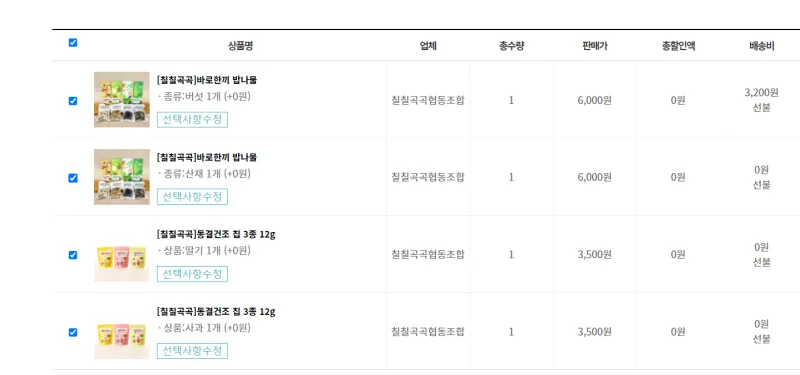The width and height of the screenshot is (800, 375).
Task: Click 선택사항수정 button for 산채 option
Action: (192, 196)
